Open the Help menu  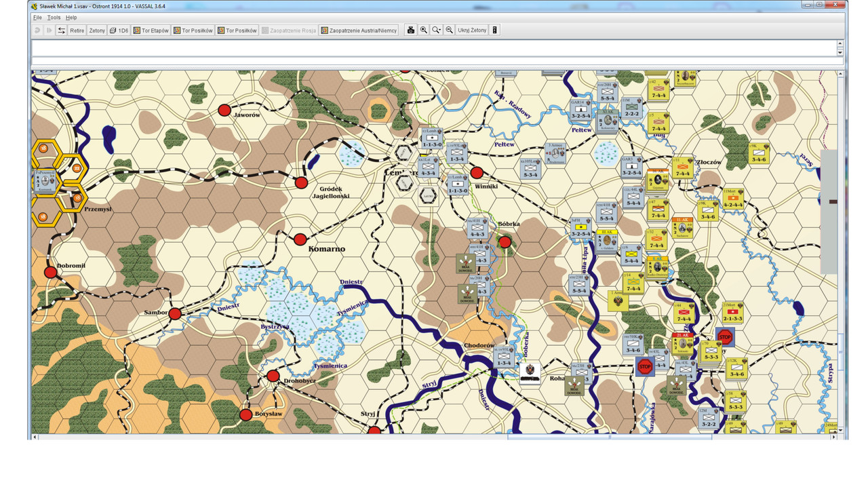(x=71, y=18)
